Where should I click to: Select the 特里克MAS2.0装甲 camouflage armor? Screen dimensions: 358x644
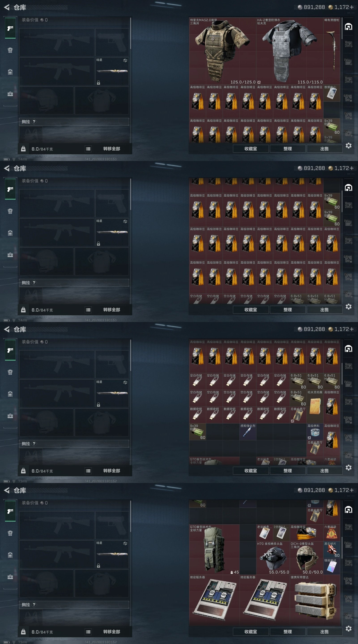pyautogui.click(x=222, y=51)
